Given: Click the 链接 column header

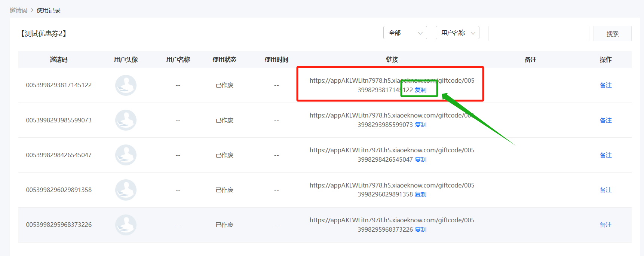Looking at the screenshot, I should [392, 60].
